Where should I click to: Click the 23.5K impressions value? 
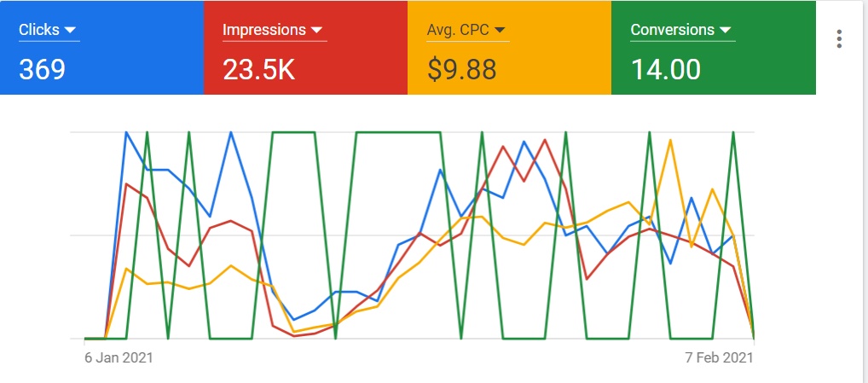[258, 69]
